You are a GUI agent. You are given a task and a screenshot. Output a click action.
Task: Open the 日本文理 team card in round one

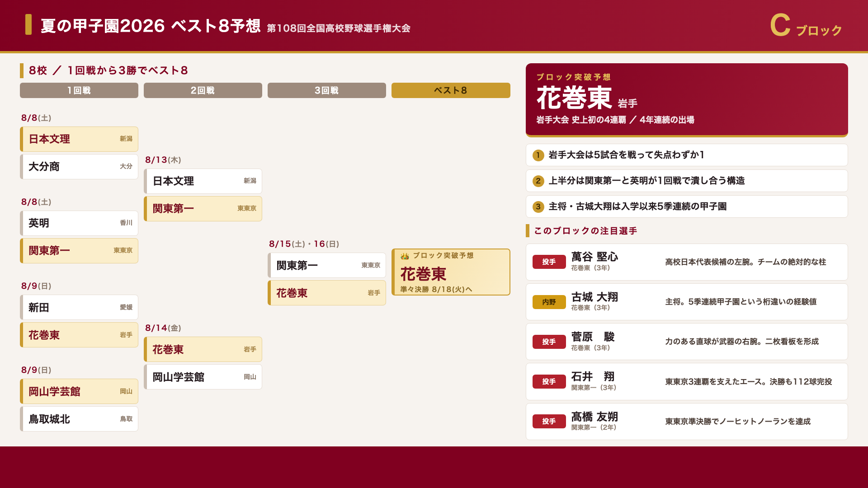pos(79,139)
